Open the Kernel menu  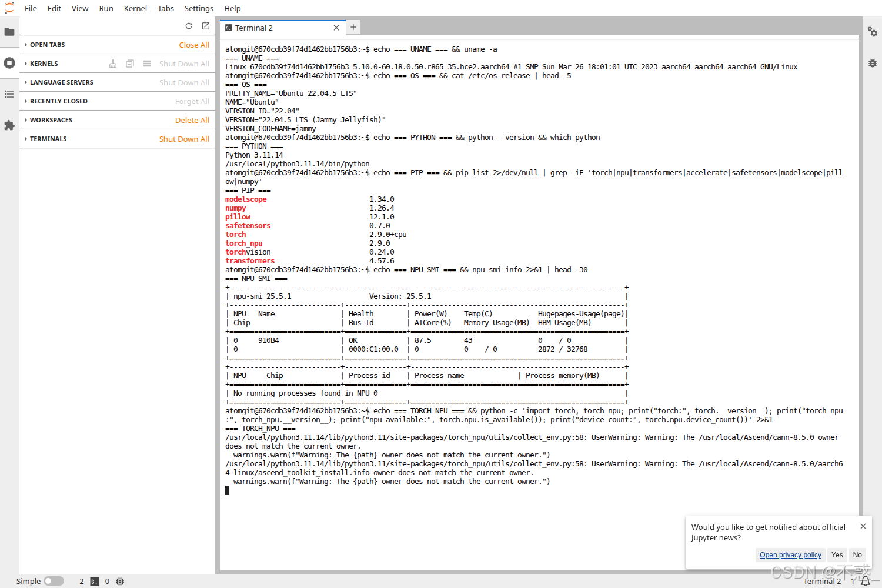point(135,8)
